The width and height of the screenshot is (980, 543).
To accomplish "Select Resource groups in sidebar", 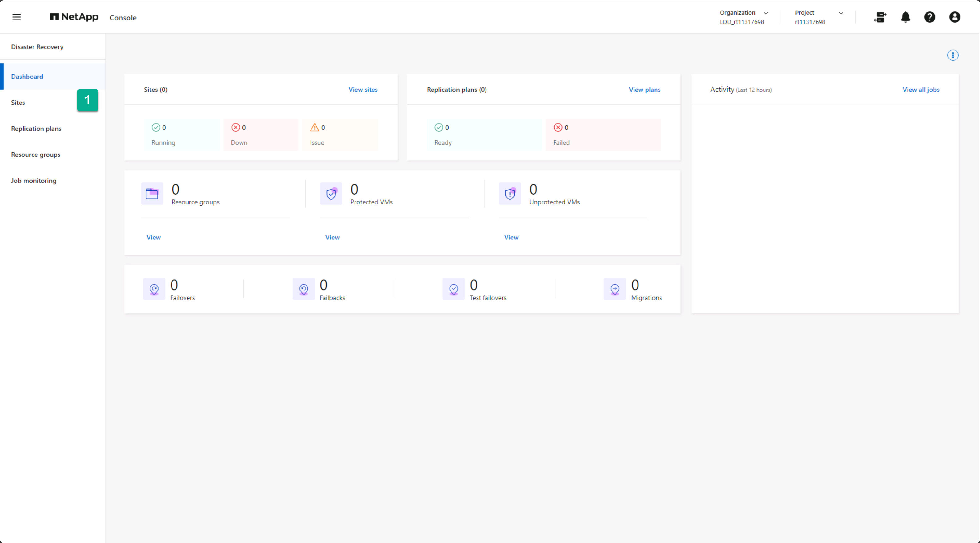I will click(36, 155).
